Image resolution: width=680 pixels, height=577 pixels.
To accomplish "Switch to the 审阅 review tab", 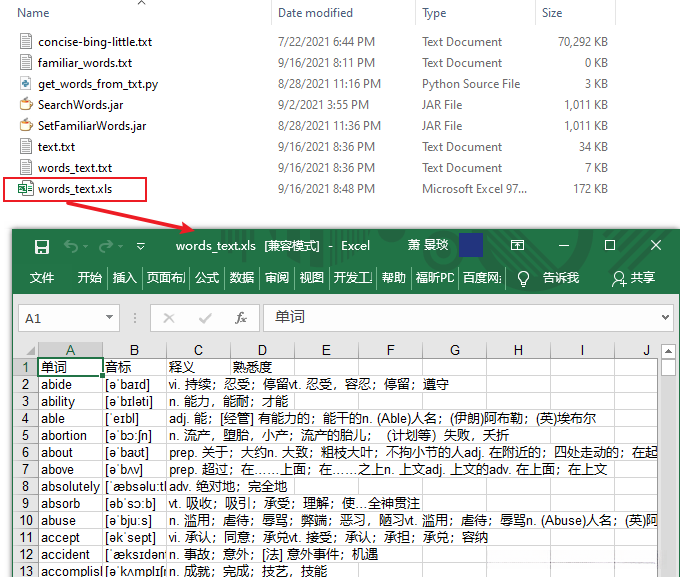I will click(277, 278).
